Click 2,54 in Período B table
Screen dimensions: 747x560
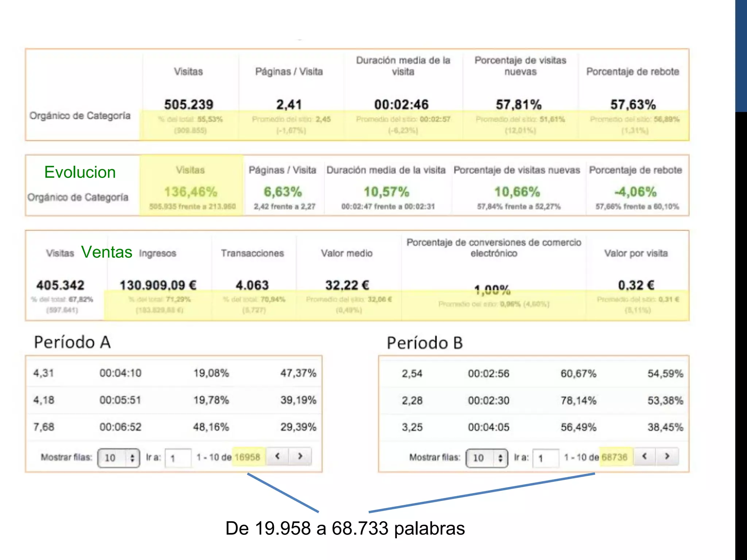pyautogui.click(x=412, y=373)
